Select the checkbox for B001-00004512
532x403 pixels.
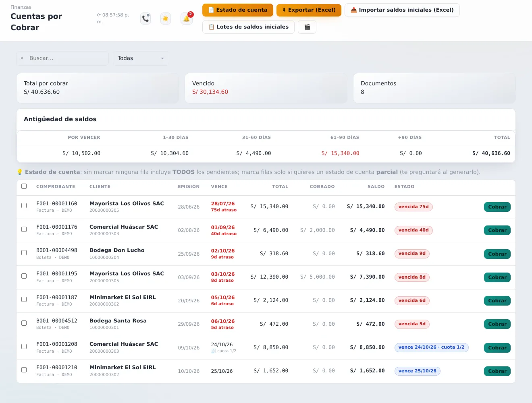(24, 323)
